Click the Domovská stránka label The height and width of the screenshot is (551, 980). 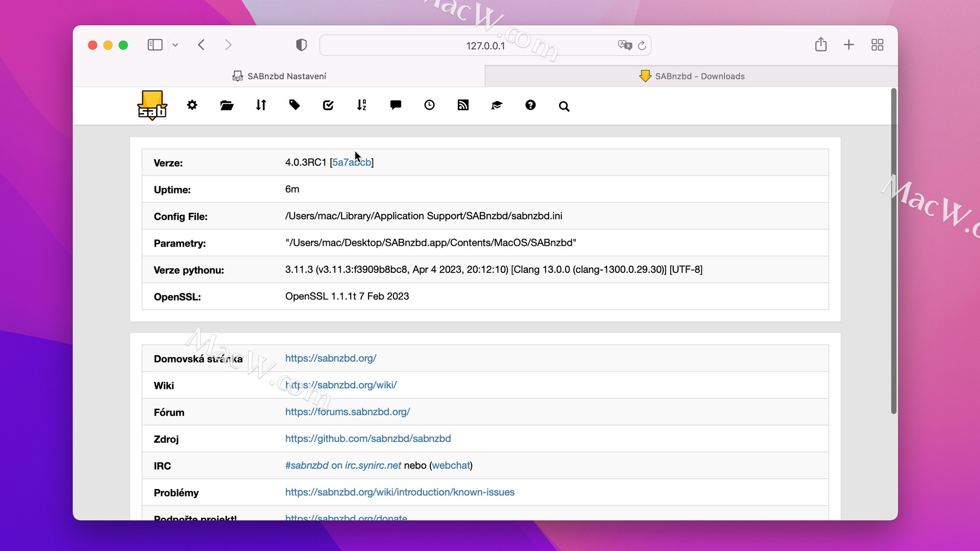pyautogui.click(x=198, y=359)
